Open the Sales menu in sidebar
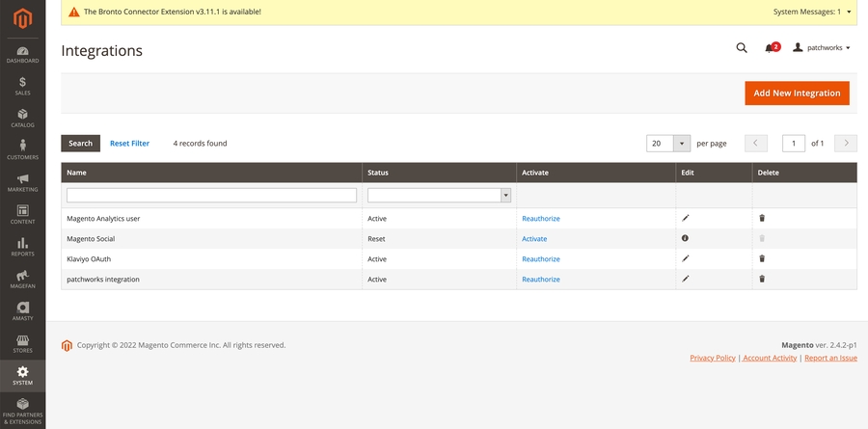Image resolution: width=868 pixels, height=429 pixels. click(22, 86)
